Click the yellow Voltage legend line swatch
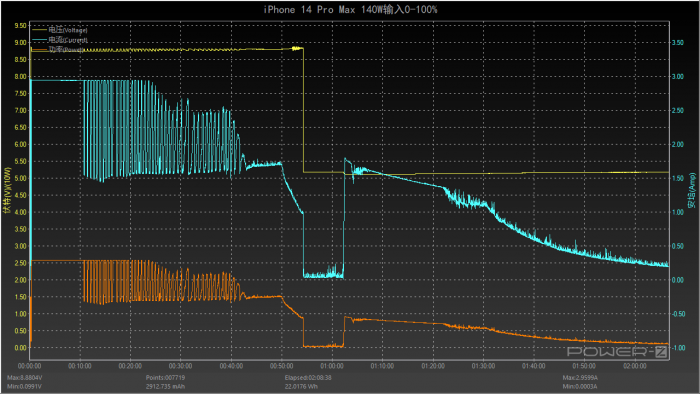The width and height of the screenshot is (700, 394). tap(39, 30)
